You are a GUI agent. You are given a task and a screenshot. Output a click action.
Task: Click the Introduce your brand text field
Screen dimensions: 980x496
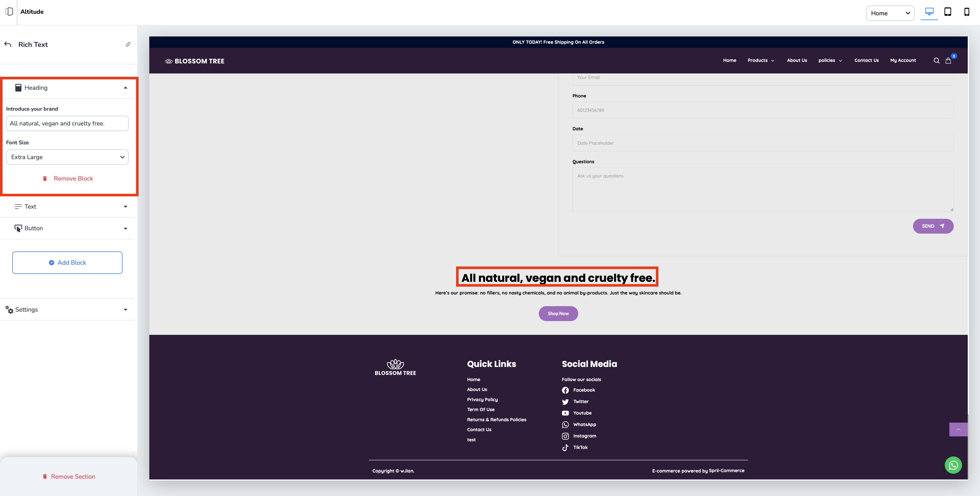click(x=67, y=123)
